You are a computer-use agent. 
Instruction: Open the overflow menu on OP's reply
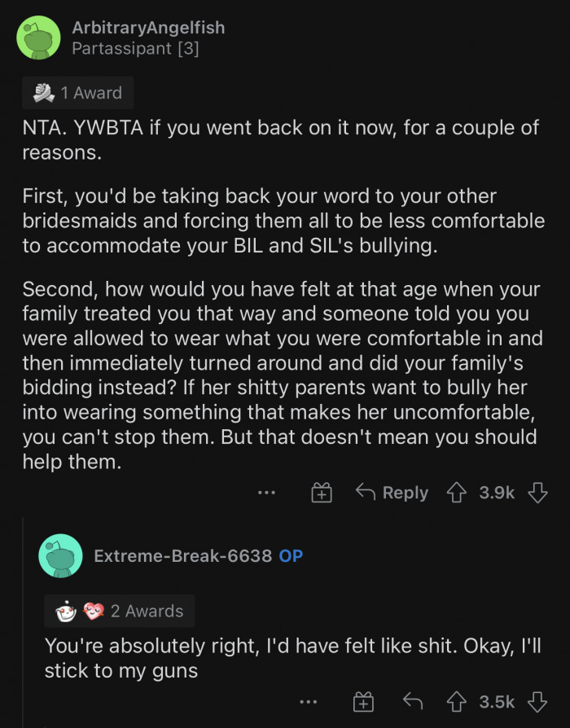coord(309,701)
